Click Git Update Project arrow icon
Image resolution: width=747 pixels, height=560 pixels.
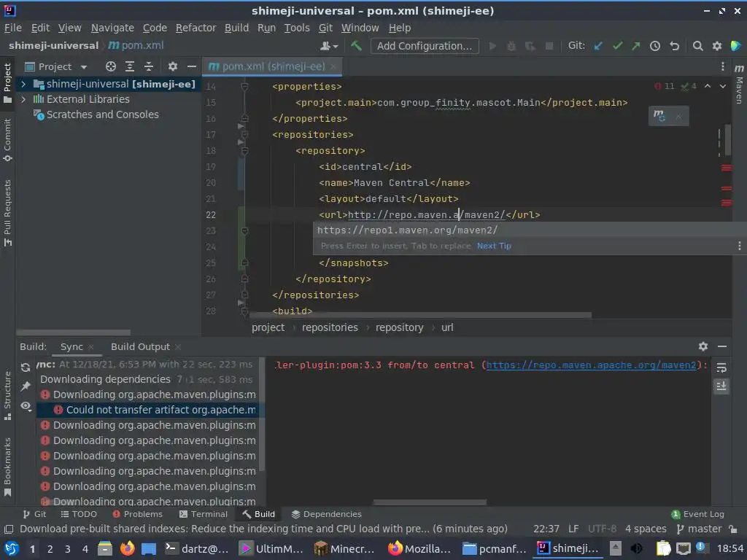pos(598,46)
